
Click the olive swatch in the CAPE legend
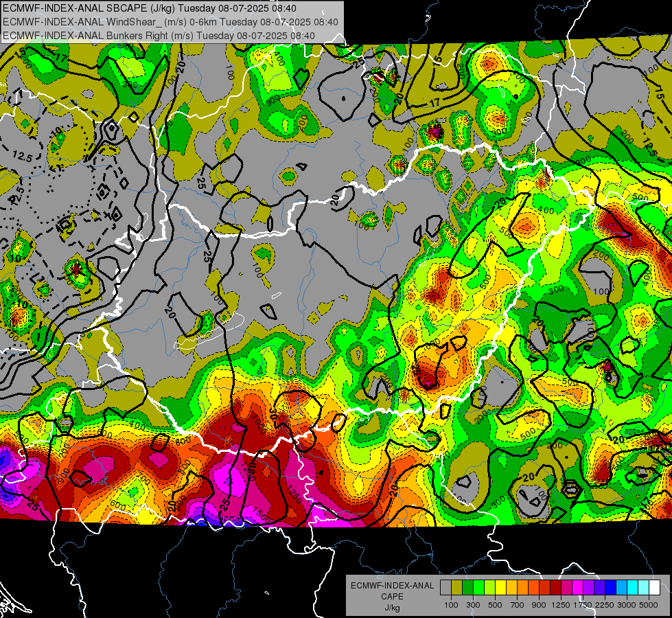[x=456, y=588]
